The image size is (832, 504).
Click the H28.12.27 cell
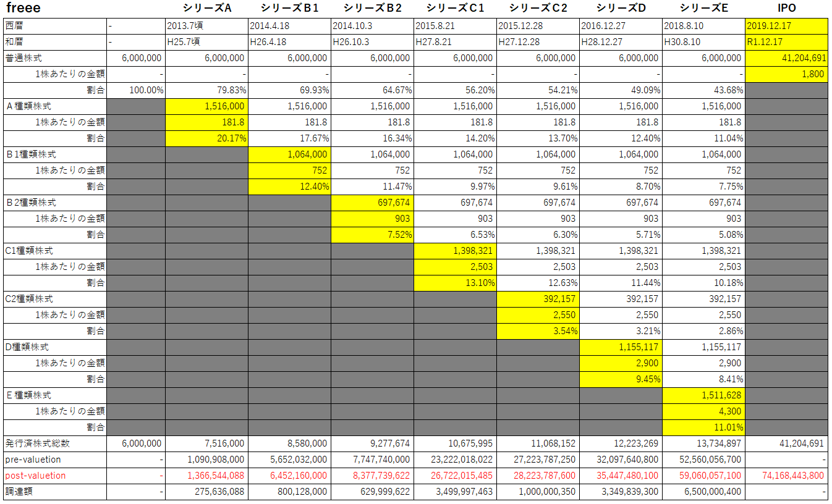[x=621, y=43]
